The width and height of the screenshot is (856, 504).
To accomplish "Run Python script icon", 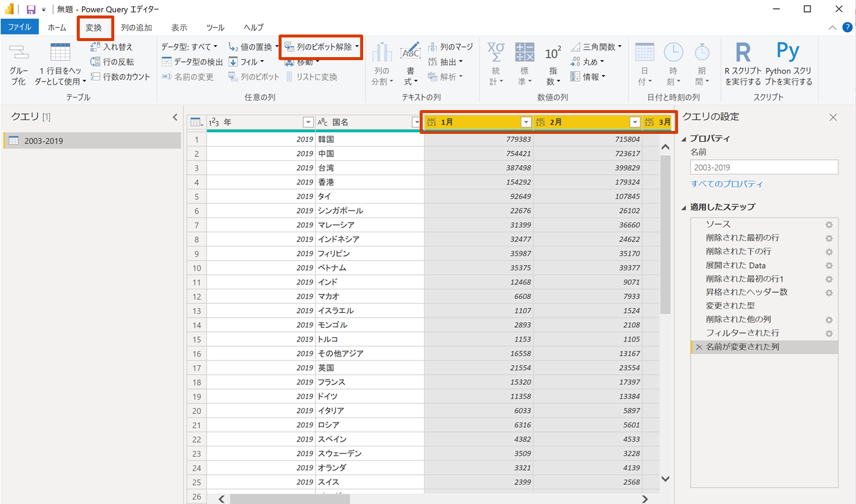I will (x=788, y=51).
